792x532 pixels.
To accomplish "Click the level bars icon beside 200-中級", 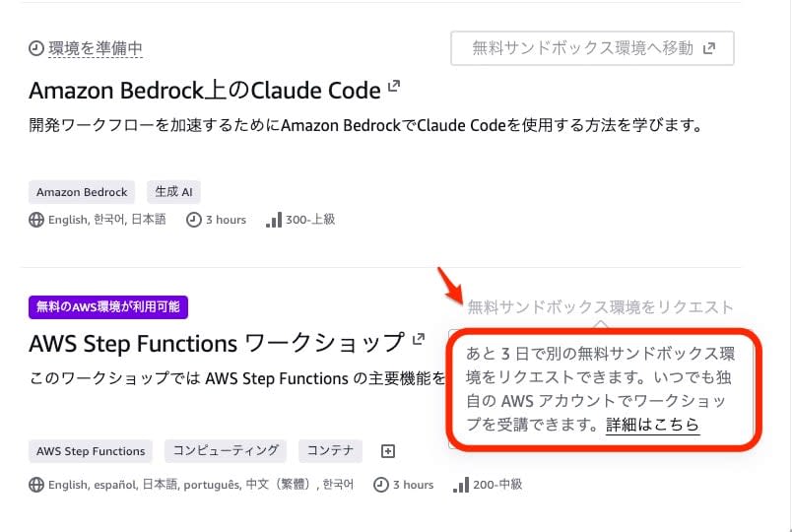I will (461, 485).
